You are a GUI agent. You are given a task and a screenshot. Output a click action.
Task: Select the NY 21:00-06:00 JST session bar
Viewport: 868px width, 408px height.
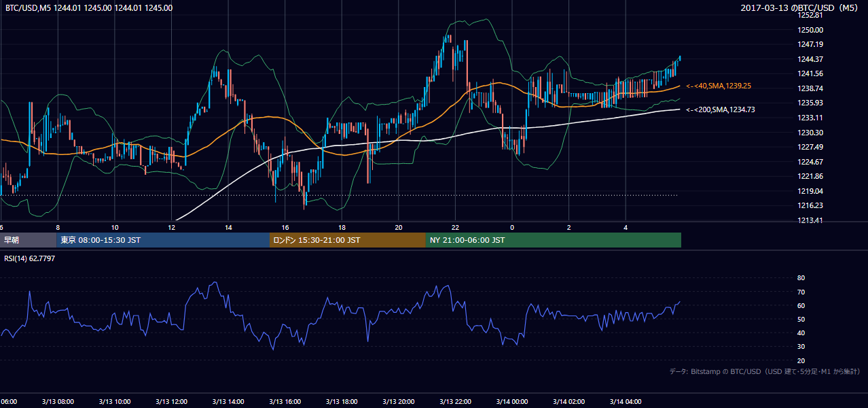(x=554, y=240)
